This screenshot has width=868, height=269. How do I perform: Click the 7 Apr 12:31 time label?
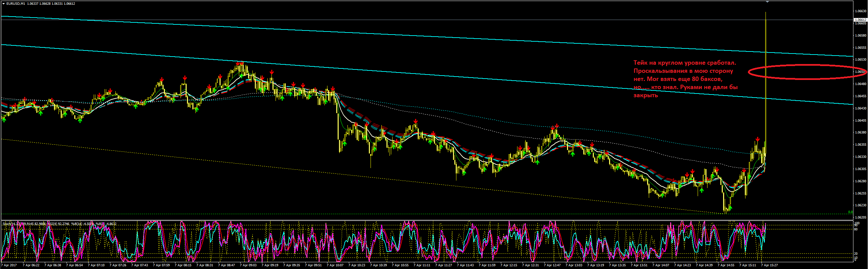point(531,265)
